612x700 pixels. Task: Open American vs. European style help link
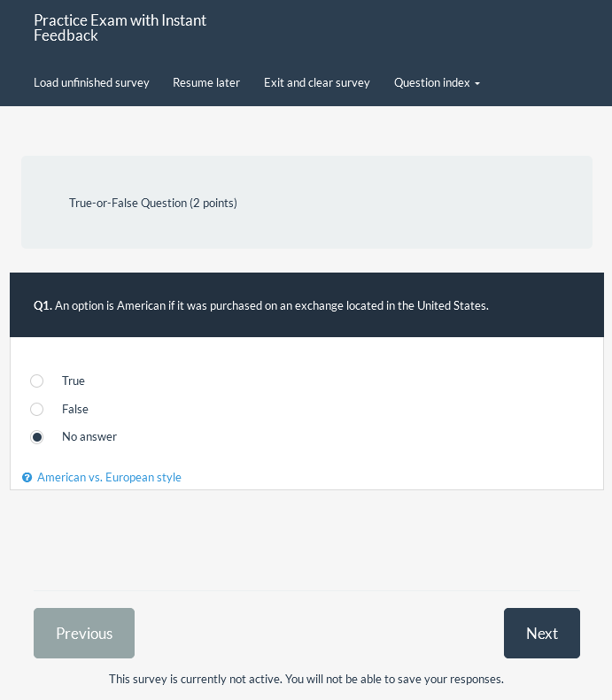pyautogui.click(x=109, y=478)
